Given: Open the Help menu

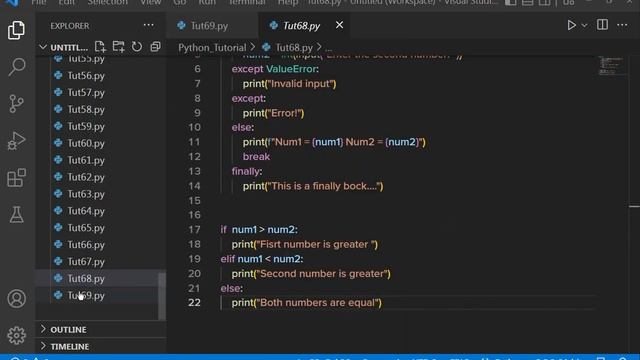Looking at the screenshot, I should click(x=288, y=2).
